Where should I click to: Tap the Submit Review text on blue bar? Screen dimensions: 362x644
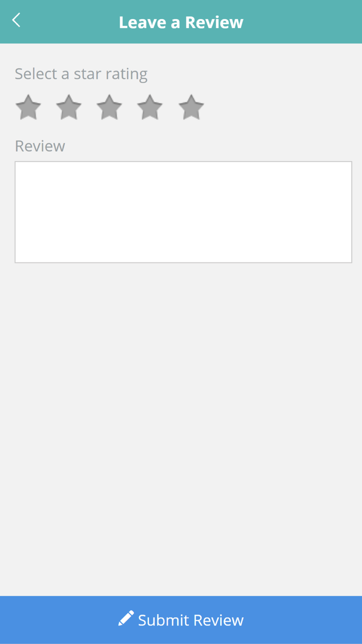[x=191, y=620]
